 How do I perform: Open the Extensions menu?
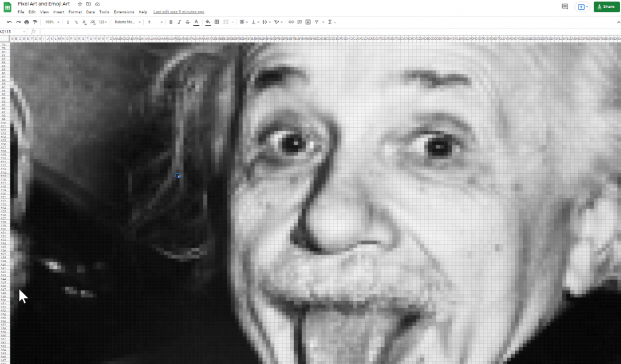[x=124, y=12]
